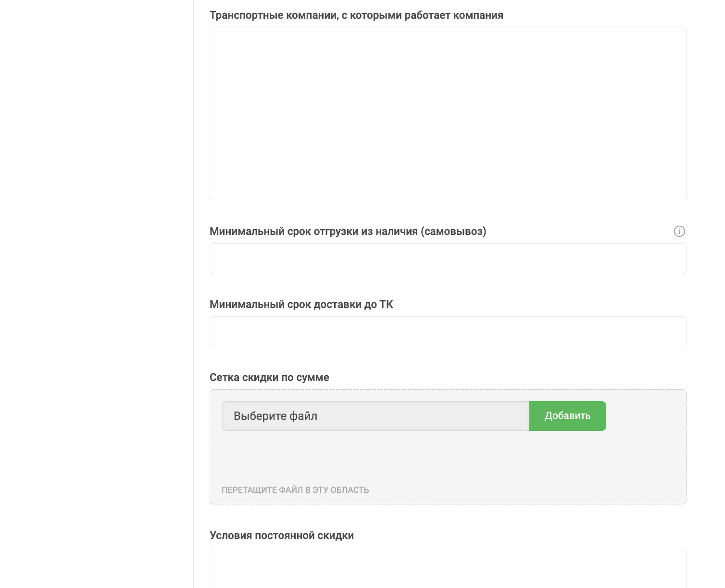Image resolution: width=725 pixels, height=588 pixels.
Task: Click the 'Минимальный срок доставки до ТК' label
Action: (x=301, y=305)
